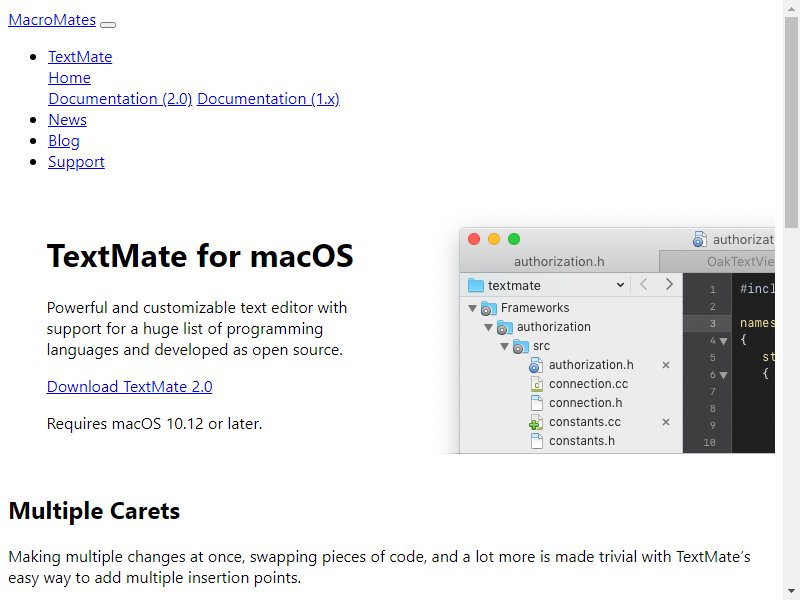
Task: Open the TextMate menu link
Action: (x=80, y=57)
